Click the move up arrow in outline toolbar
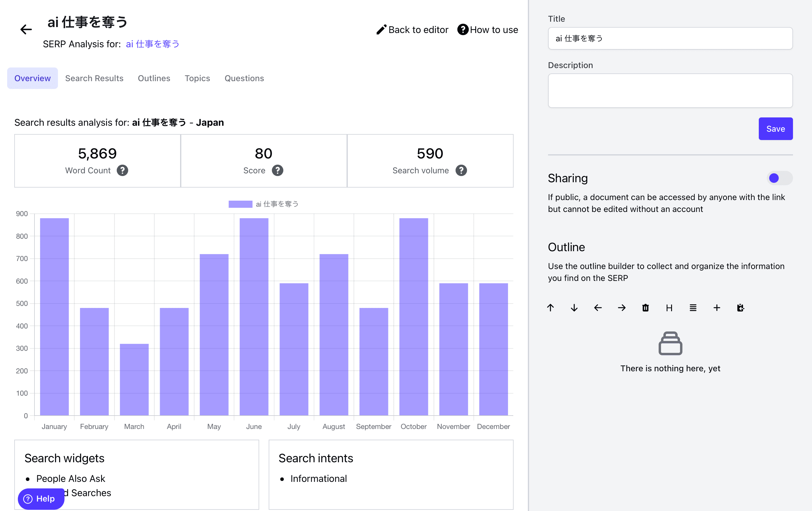Screen dimensions: 812x511 click(550, 308)
